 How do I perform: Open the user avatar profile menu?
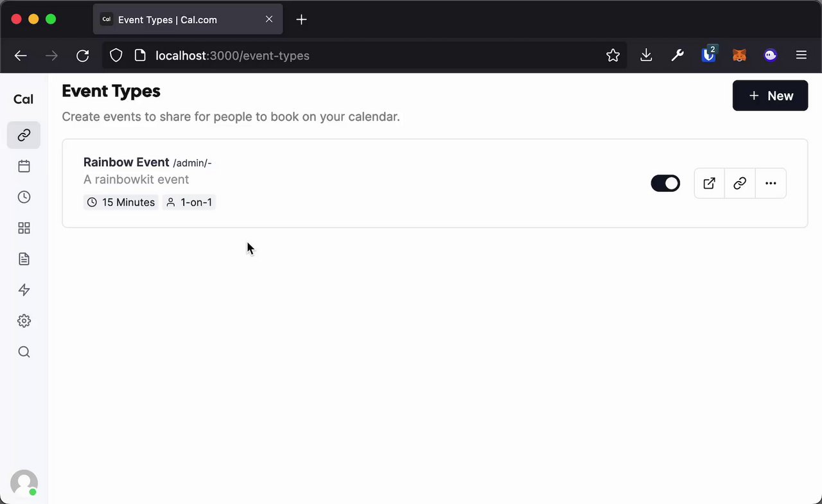[x=24, y=483]
